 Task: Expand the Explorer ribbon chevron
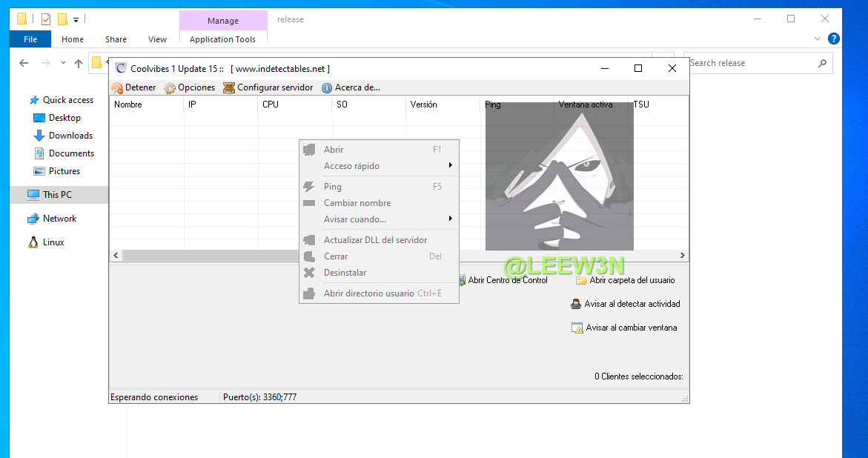point(818,39)
